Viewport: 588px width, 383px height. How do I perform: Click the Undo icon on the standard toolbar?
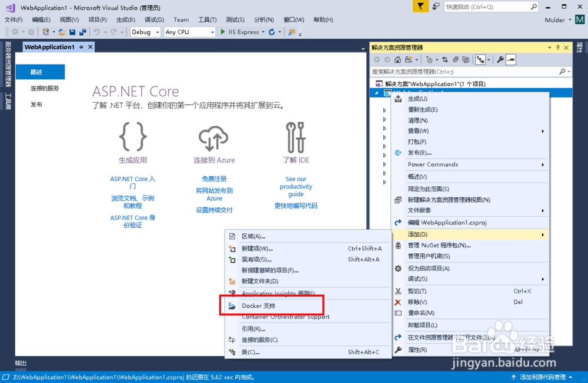pos(97,32)
